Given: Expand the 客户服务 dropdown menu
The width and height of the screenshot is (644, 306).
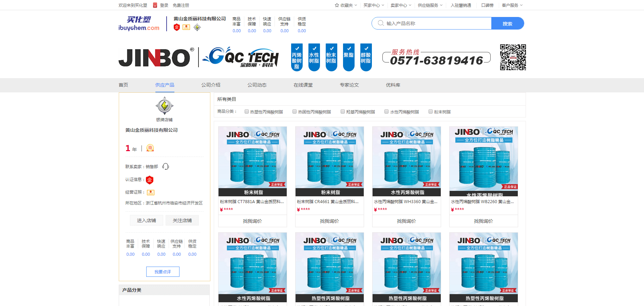Looking at the screenshot, I should (512, 5).
